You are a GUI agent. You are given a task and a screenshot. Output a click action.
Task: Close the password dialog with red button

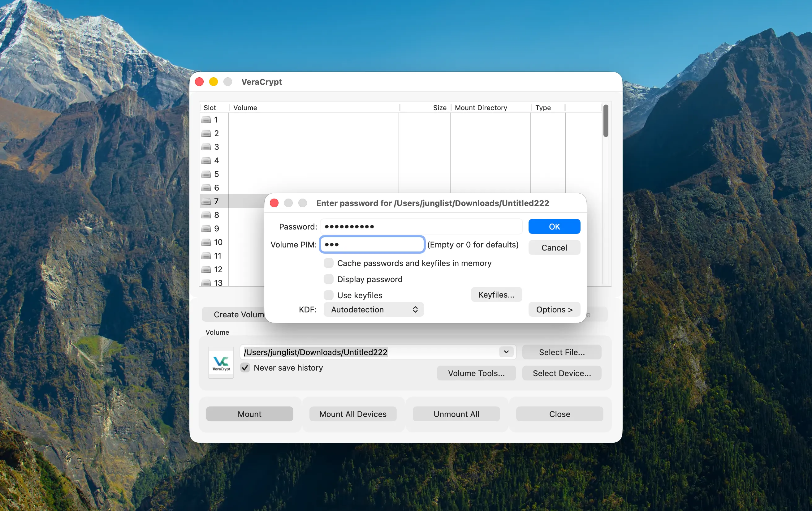[x=274, y=203]
